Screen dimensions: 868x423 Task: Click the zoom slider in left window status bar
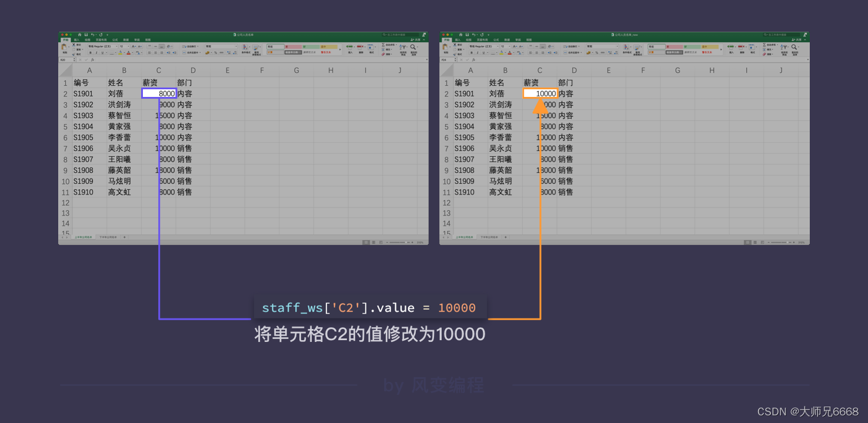[x=399, y=242]
